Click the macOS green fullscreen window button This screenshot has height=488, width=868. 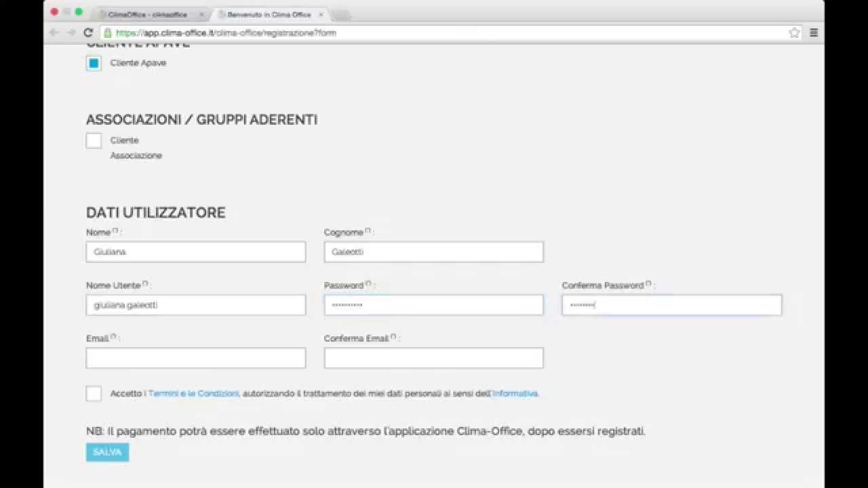79,12
